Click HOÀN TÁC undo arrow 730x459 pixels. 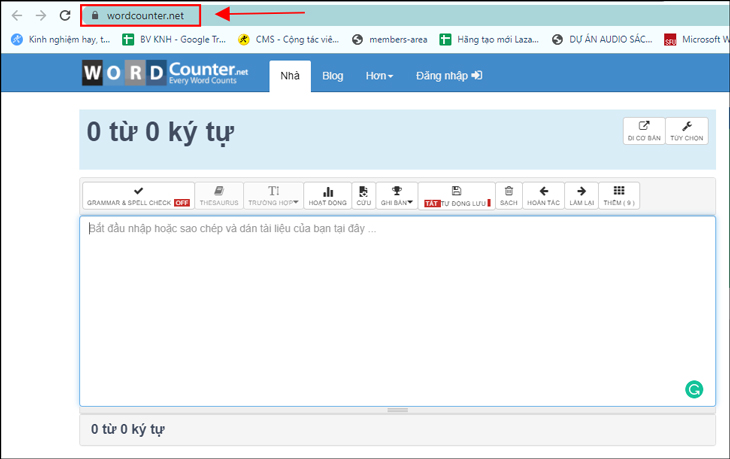pyautogui.click(x=543, y=196)
